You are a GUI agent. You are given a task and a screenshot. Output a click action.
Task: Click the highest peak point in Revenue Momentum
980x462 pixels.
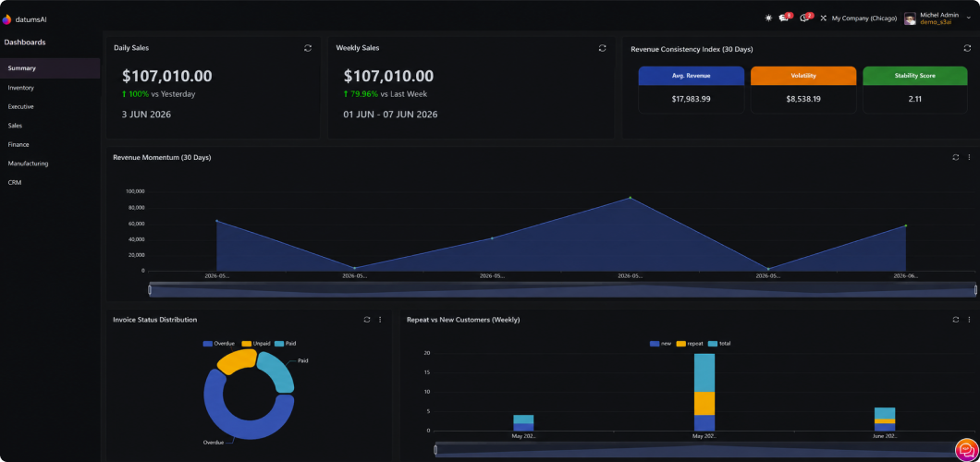(x=630, y=198)
